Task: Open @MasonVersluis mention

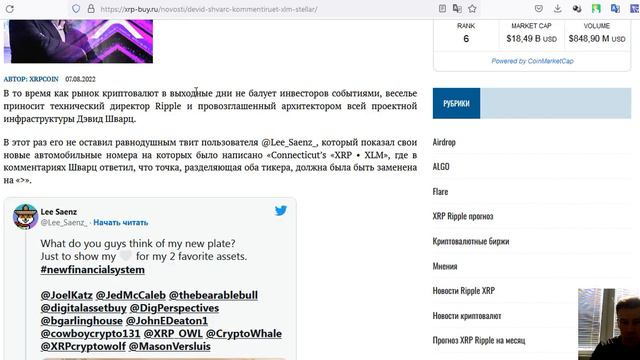Action: pos(169,347)
